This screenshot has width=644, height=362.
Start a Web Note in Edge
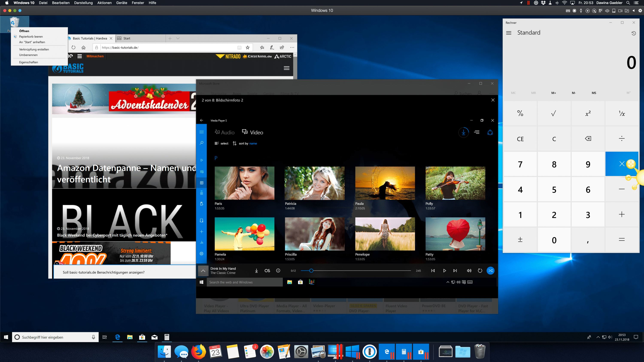click(x=272, y=47)
